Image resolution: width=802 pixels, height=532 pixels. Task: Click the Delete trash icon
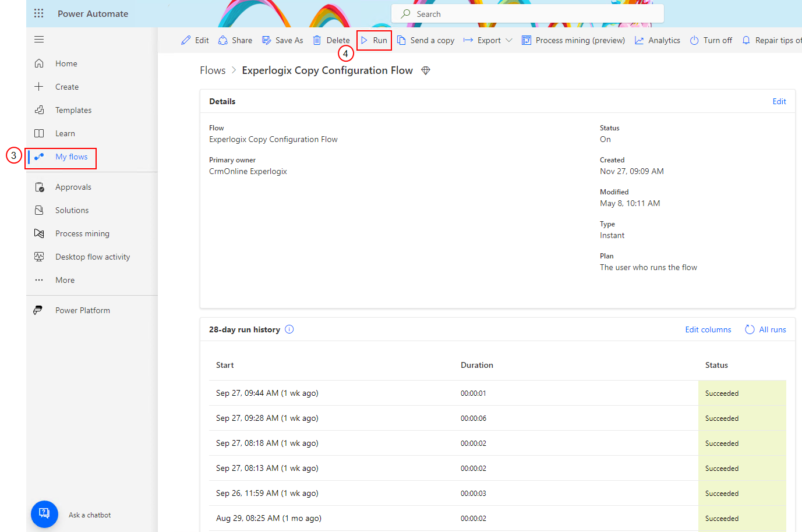tap(317, 40)
